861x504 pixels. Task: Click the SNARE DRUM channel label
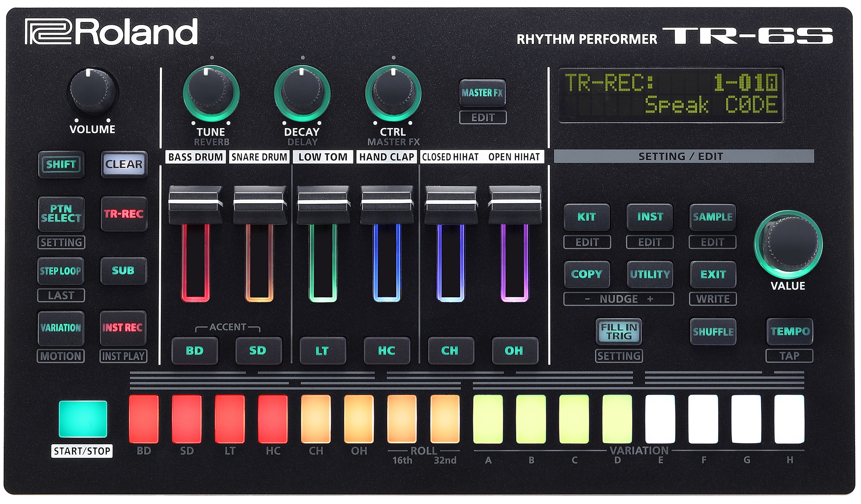(x=259, y=157)
